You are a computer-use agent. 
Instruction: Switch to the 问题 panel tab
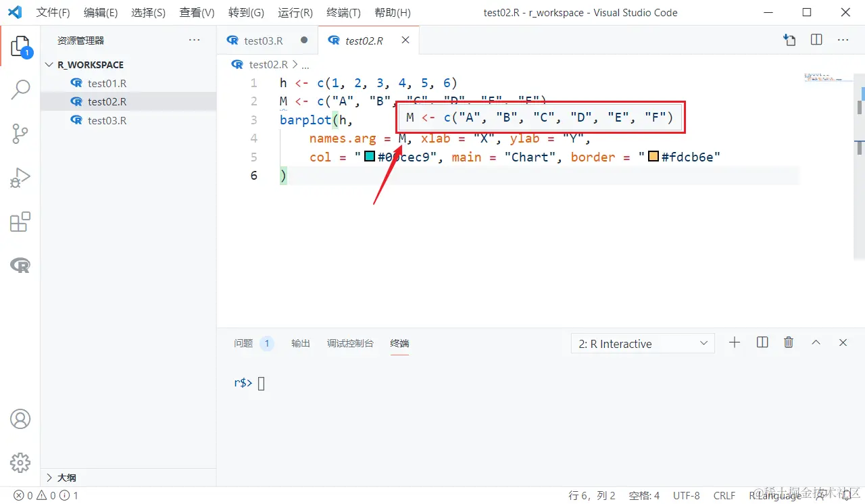point(253,343)
